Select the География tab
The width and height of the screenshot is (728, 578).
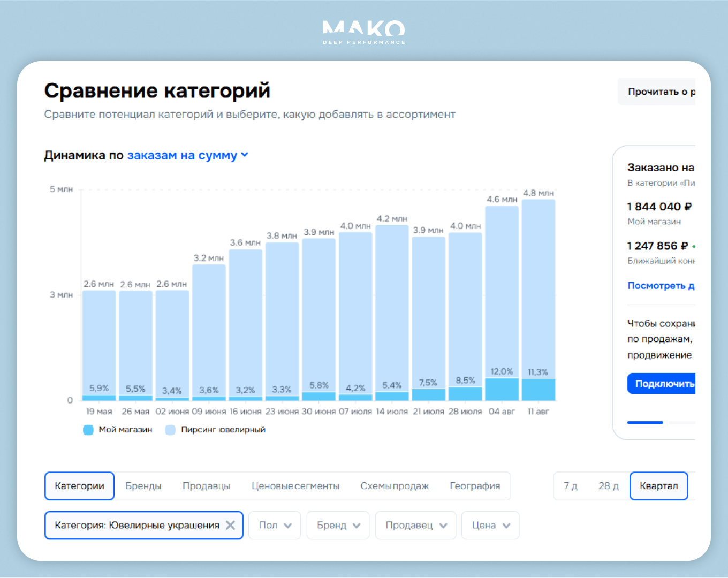[475, 486]
